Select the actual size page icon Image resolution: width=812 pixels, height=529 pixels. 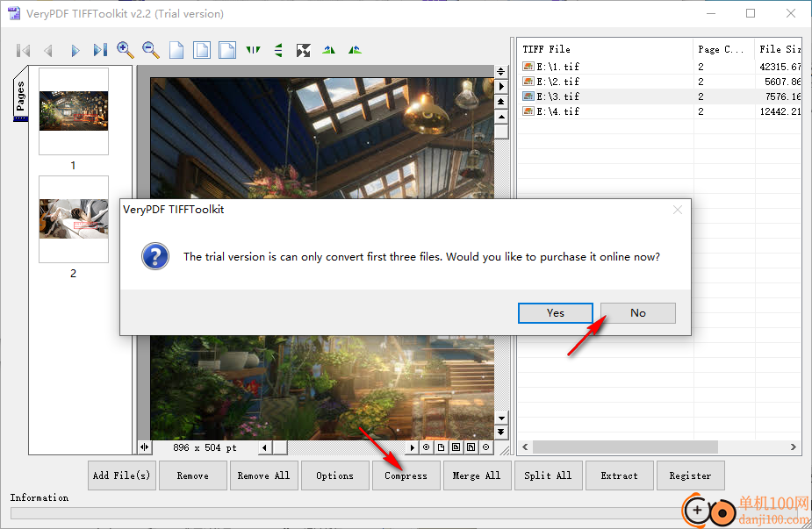(176, 50)
